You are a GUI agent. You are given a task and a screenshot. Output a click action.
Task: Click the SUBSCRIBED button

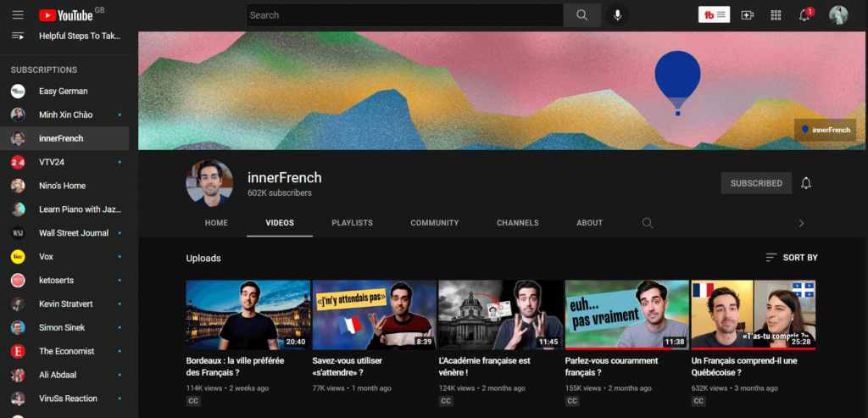pyautogui.click(x=756, y=183)
